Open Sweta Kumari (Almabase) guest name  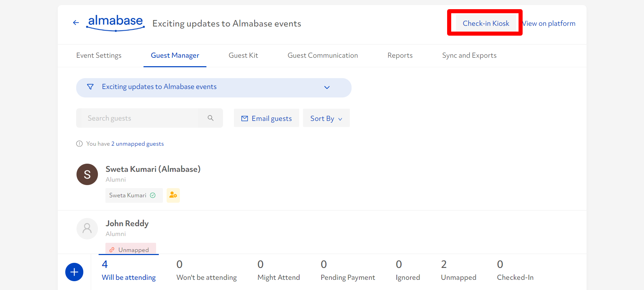(153, 169)
